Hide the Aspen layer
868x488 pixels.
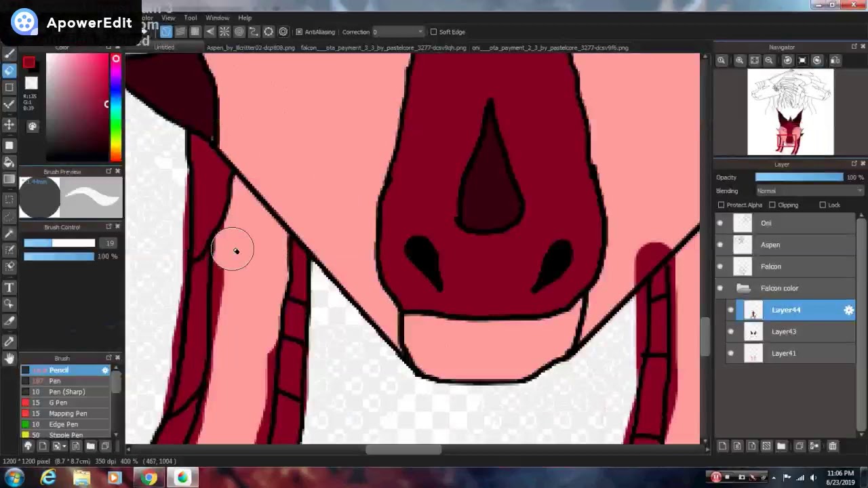point(720,245)
